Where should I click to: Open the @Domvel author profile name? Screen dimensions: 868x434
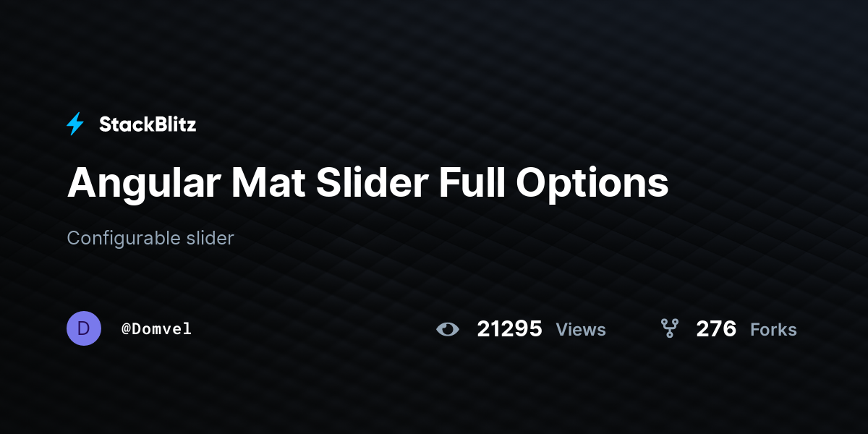click(157, 329)
